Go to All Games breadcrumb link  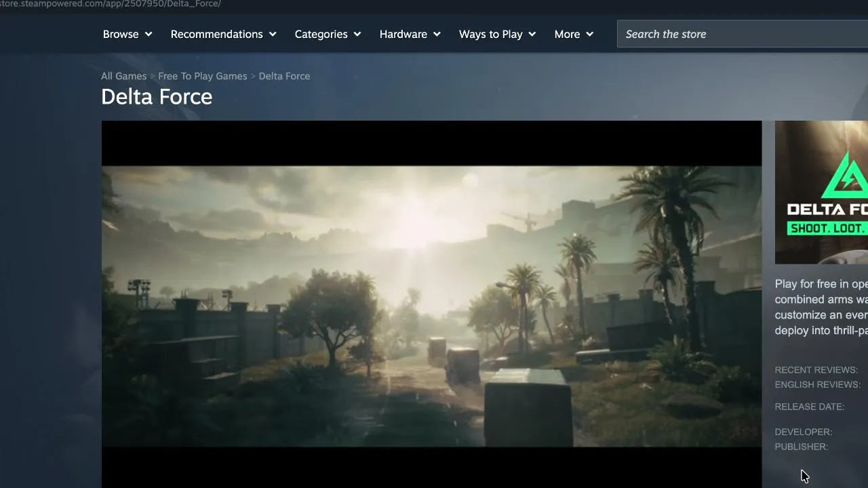(123, 76)
